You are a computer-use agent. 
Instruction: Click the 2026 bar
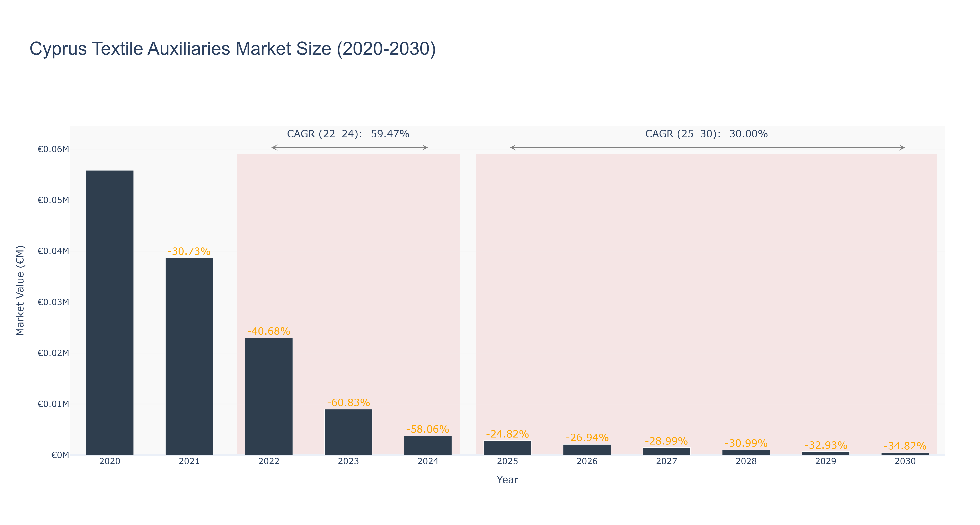[x=587, y=450]
